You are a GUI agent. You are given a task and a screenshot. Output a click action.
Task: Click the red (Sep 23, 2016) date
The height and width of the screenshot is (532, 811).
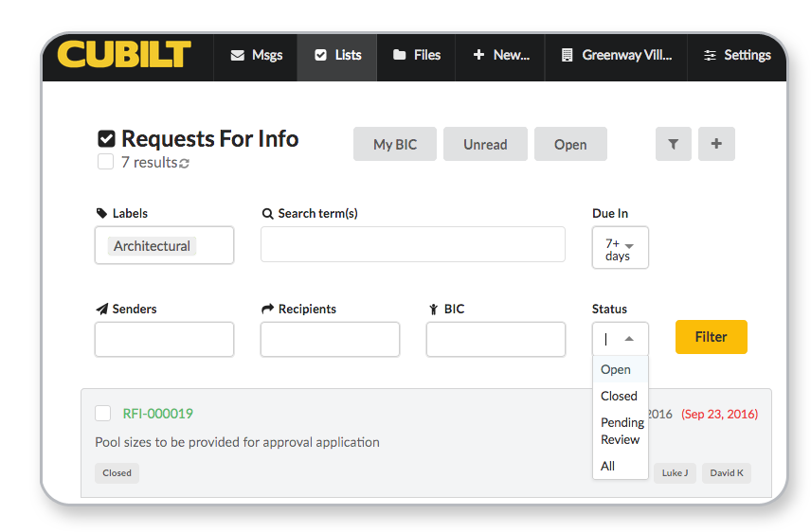[x=719, y=414]
